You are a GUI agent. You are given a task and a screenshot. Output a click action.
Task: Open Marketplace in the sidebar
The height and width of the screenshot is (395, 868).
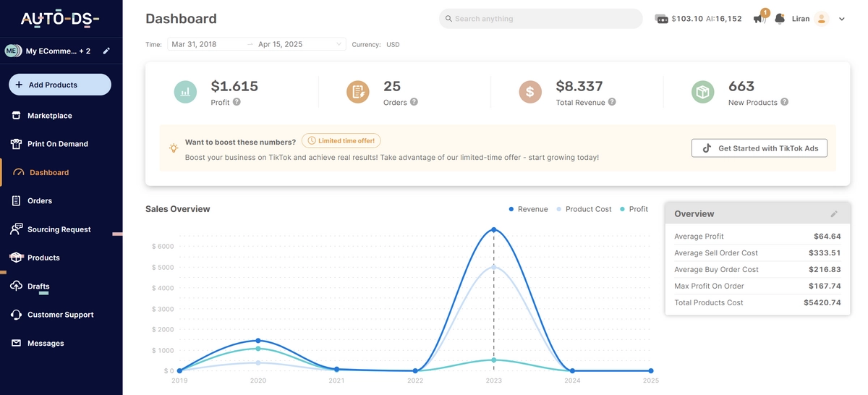tap(50, 116)
